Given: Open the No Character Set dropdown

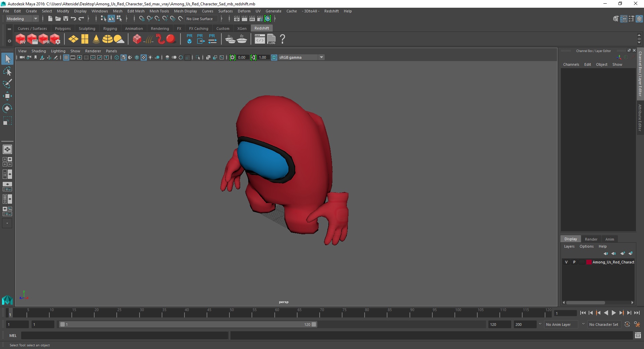Looking at the screenshot, I should (x=604, y=325).
